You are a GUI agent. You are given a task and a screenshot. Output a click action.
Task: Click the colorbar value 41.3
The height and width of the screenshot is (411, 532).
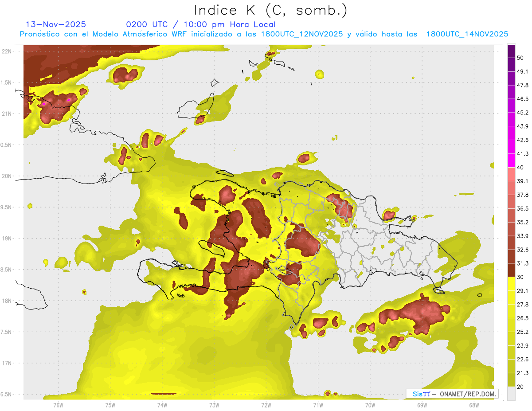pos(523,154)
